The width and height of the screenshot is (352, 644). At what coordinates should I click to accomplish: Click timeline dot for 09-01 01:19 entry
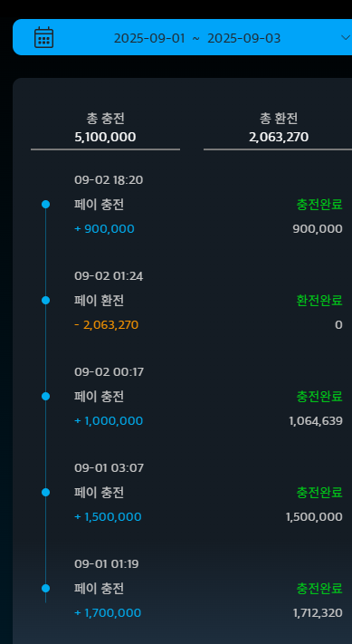[x=45, y=588]
